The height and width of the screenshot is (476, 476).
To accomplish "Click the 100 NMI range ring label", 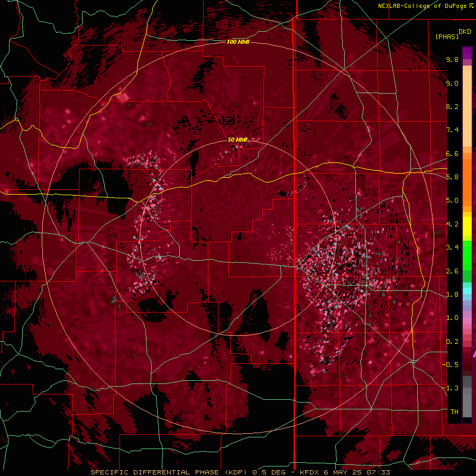I will (238, 42).
